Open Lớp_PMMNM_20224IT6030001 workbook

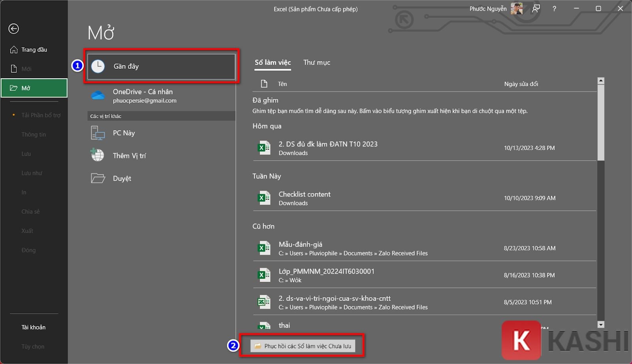pos(425,275)
